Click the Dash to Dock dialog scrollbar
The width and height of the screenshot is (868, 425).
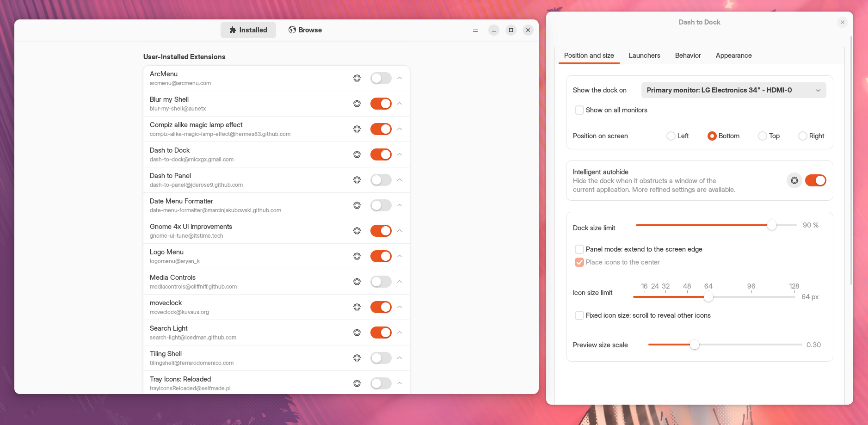851,160
